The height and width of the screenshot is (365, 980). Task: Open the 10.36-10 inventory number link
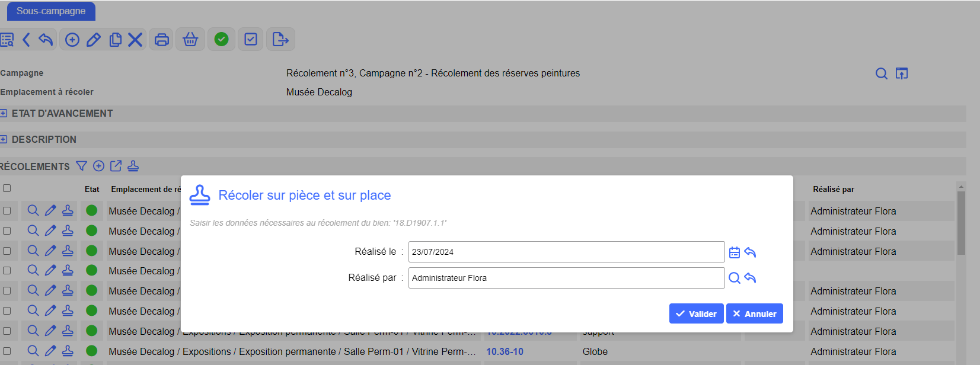pyautogui.click(x=505, y=352)
